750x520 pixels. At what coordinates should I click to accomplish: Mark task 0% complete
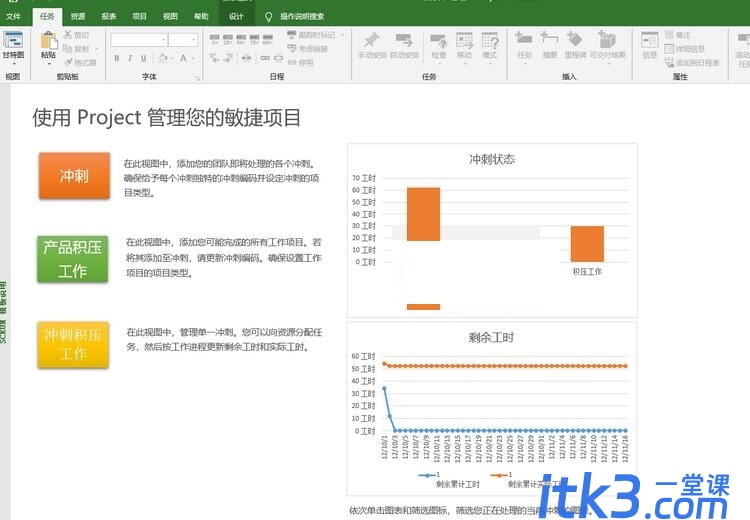[x=214, y=39]
